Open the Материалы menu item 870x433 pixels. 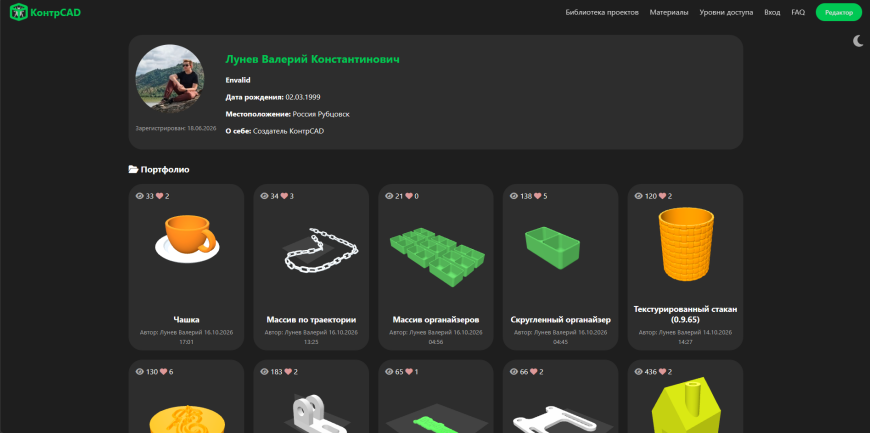tap(669, 12)
